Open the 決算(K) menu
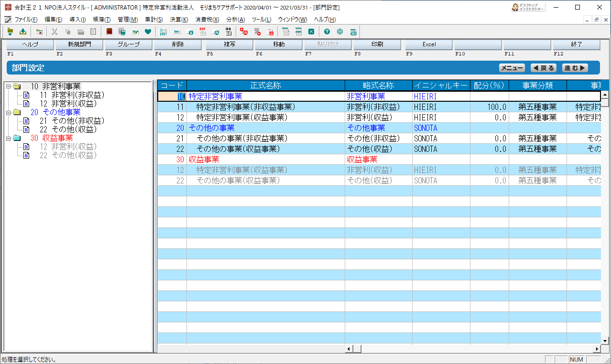 tap(179, 20)
